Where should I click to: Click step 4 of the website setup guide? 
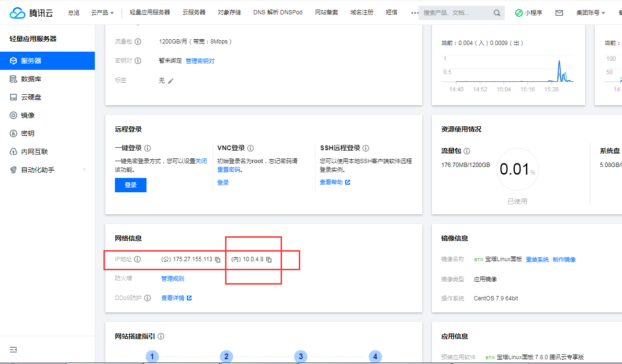click(375, 356)
